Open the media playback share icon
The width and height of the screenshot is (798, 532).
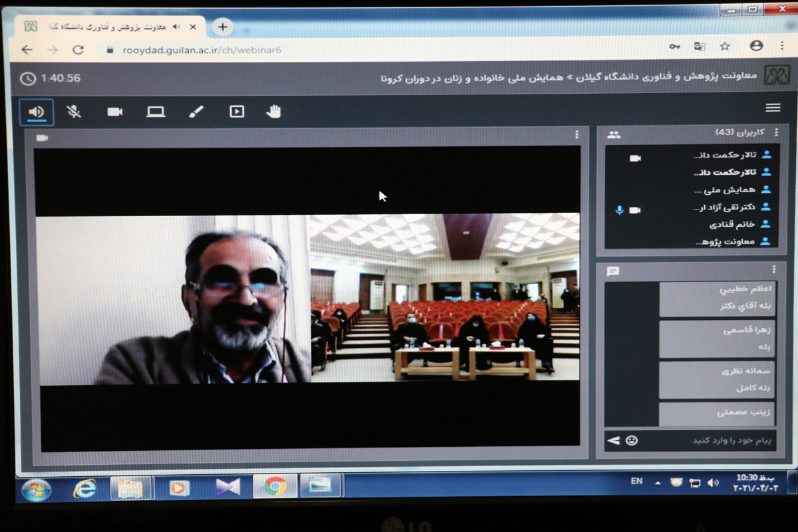point(237,112)
